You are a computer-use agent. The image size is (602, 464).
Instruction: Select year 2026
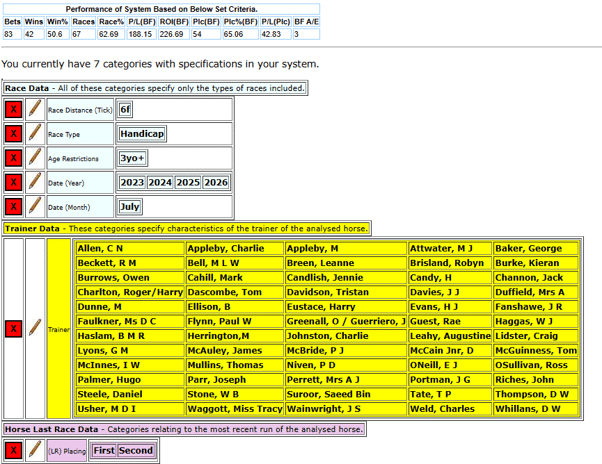[x=216, y=182]
